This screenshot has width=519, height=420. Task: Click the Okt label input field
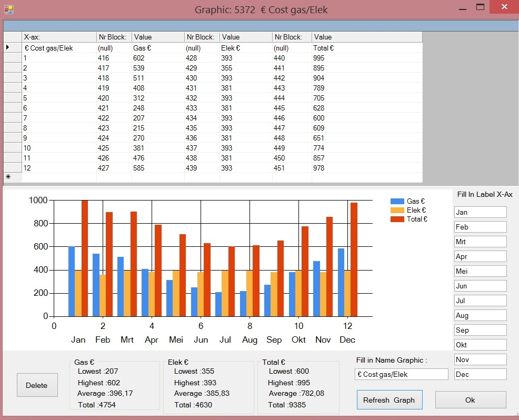pyautogui.click(x=480, y=345)
